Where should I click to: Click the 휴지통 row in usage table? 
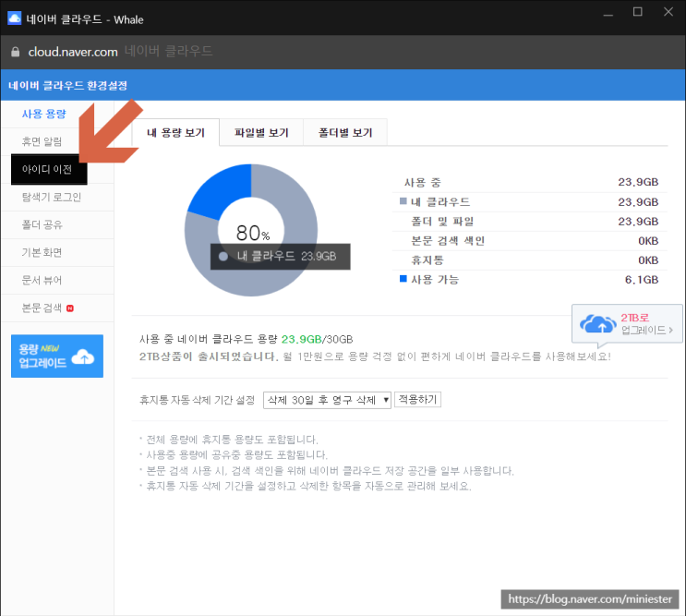point(530,260)
